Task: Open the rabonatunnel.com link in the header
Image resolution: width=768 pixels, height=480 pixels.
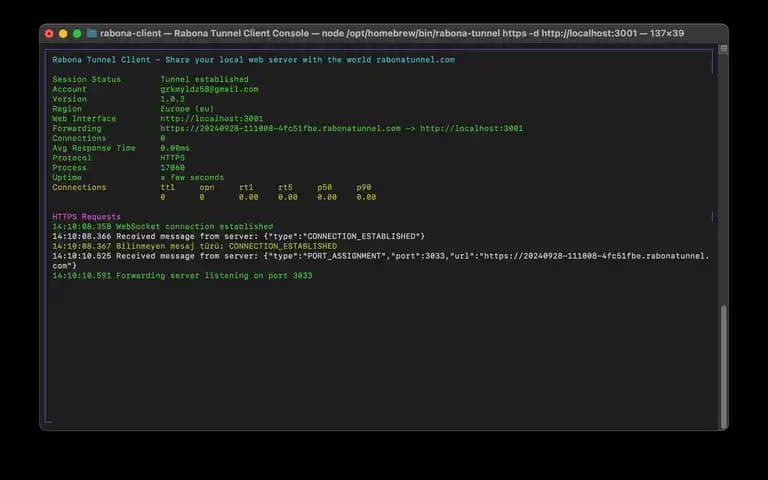Action: 415,60
